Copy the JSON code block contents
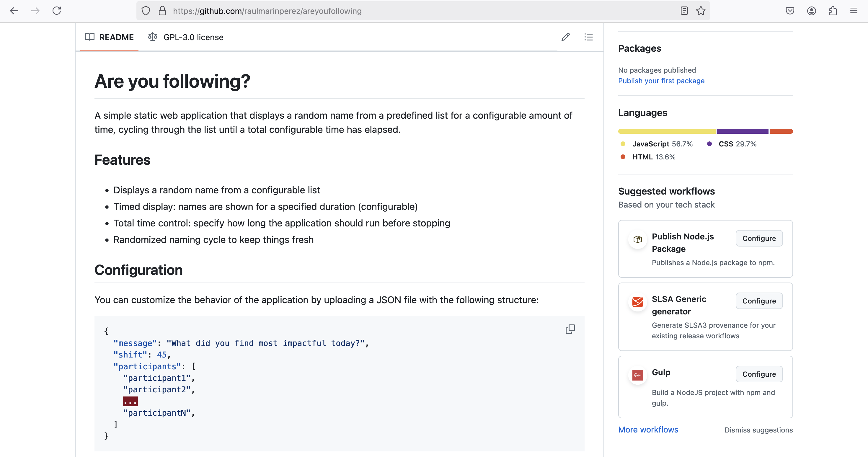Screen dimensions: 868x457 click(570, 329)
